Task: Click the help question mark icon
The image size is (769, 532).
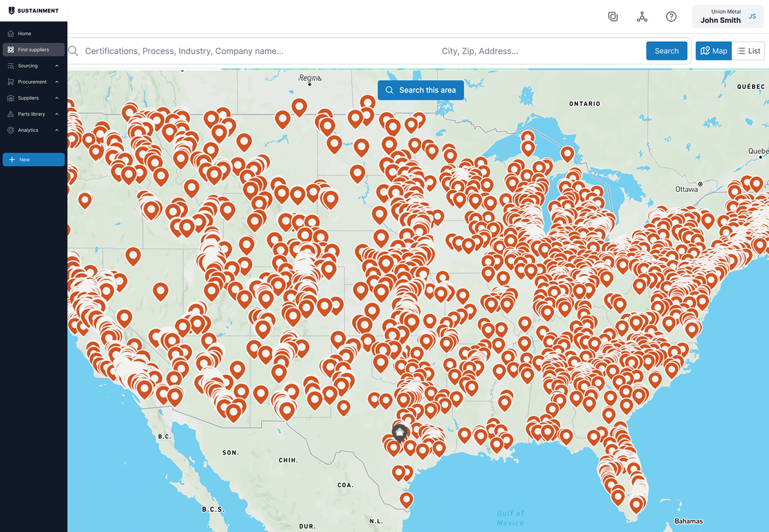Action: [x=671, y=16]
